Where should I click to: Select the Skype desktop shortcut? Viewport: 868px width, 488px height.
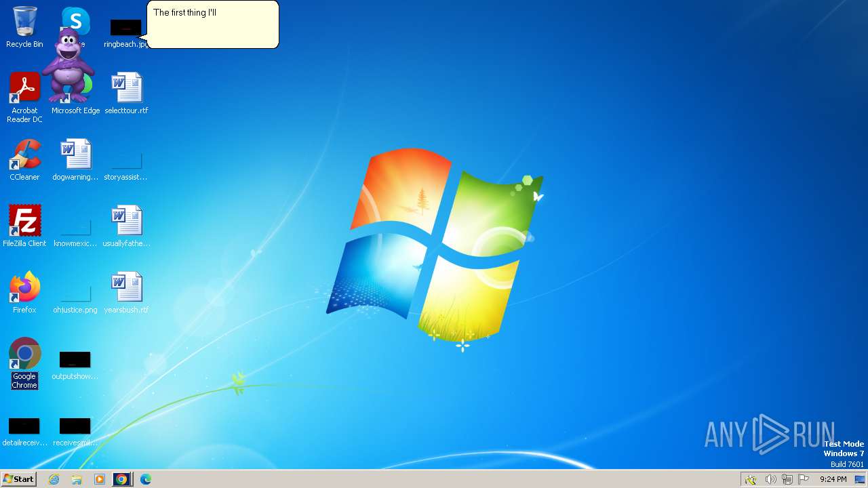pyautogui.click(x=76, y=20)
